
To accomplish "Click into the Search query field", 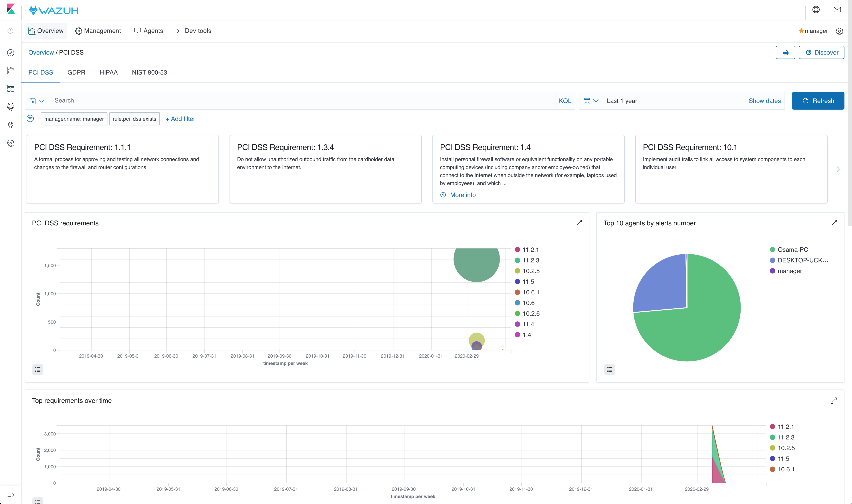I will (x=303, y=100).
